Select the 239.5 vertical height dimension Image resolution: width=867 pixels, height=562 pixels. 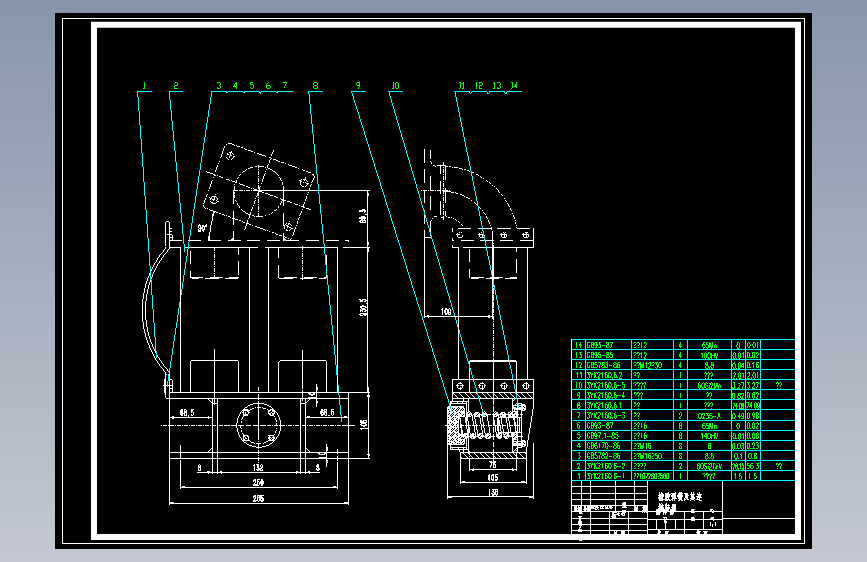coord(363,308)
